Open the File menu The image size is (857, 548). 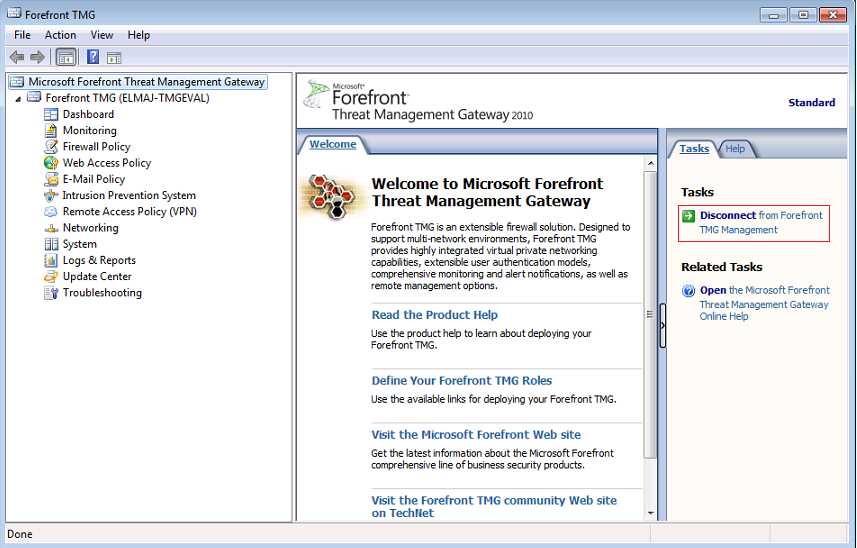22,35
